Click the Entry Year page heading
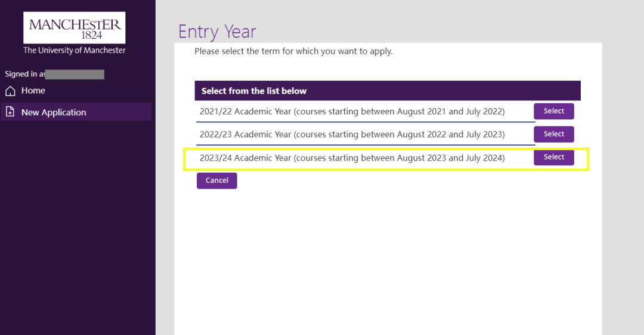This screenshot has width=644, height=335. click(217, 31)
